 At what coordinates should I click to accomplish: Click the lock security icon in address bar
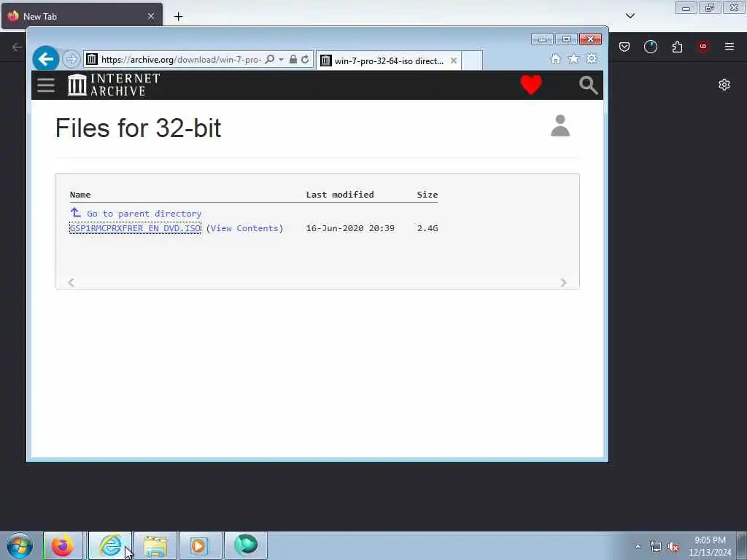(x=293, y=60)
